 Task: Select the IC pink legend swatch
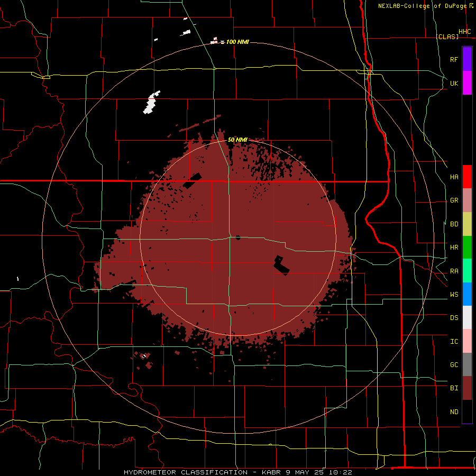[467, 341]
